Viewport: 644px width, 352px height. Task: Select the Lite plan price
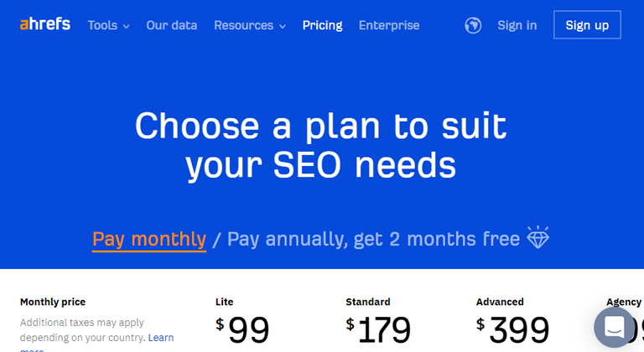click(x=242, y=330)
